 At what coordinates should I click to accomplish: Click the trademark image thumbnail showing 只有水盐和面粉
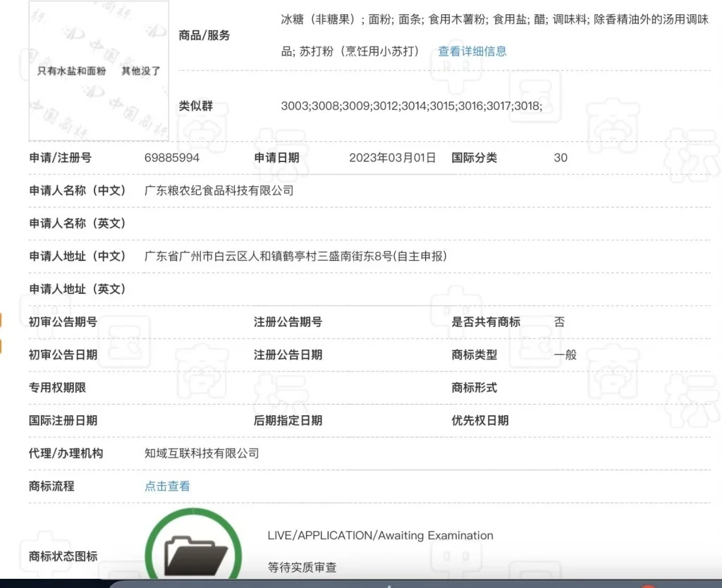[98, 71]
